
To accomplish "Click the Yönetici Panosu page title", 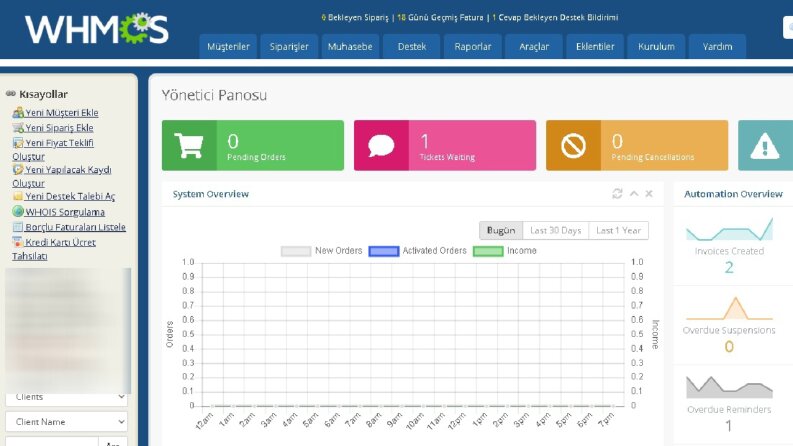I will coord(214,95).
